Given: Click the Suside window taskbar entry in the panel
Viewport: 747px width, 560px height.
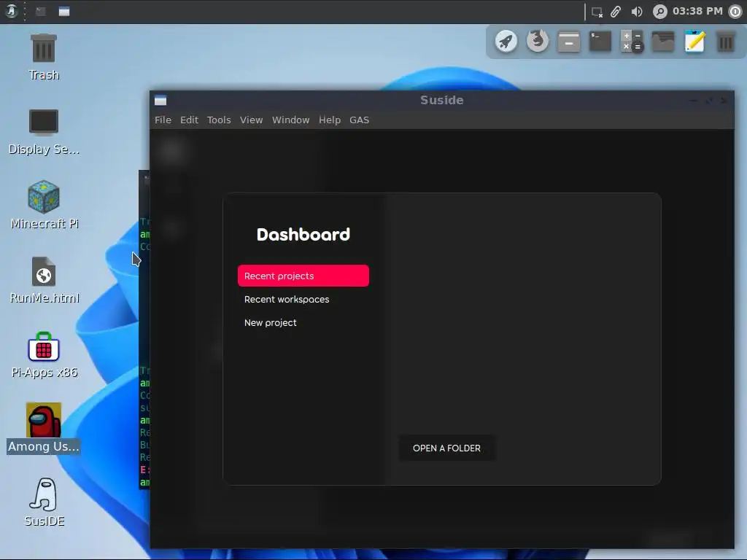Looking at the screenshot, I should point(64,12).
